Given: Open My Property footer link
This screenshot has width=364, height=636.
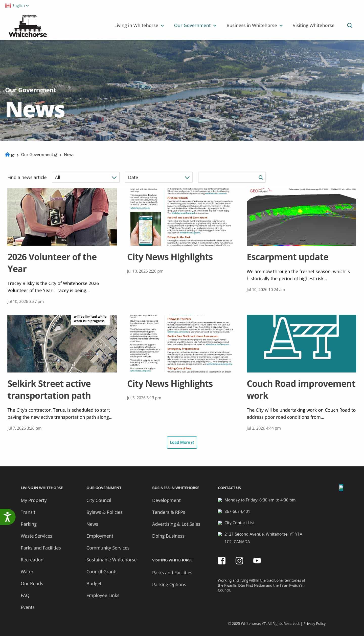Looking at the screenshot, I should click(34, 500).
